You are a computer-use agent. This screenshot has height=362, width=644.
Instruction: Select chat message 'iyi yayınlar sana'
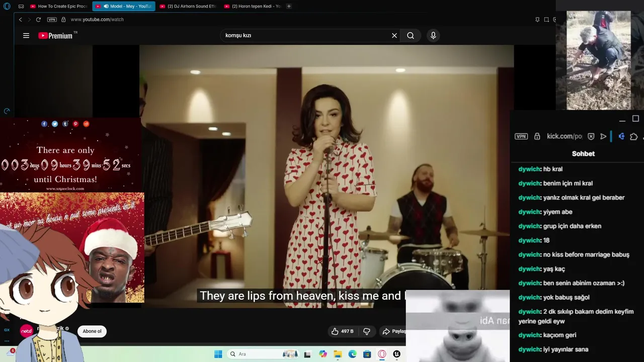566,349
